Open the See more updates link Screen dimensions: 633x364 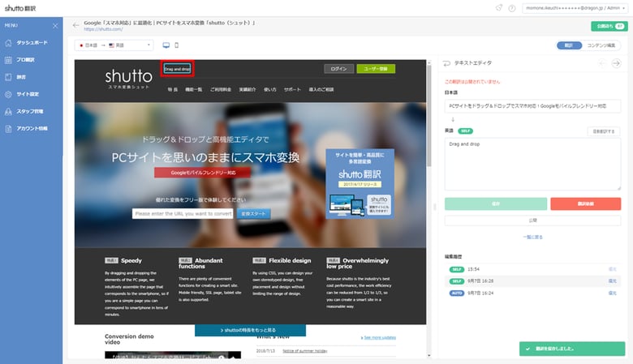pos(380,337)
